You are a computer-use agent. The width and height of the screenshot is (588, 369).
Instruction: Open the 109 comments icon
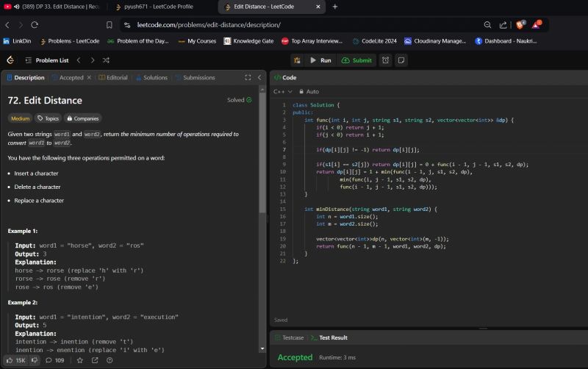[54, 360]
